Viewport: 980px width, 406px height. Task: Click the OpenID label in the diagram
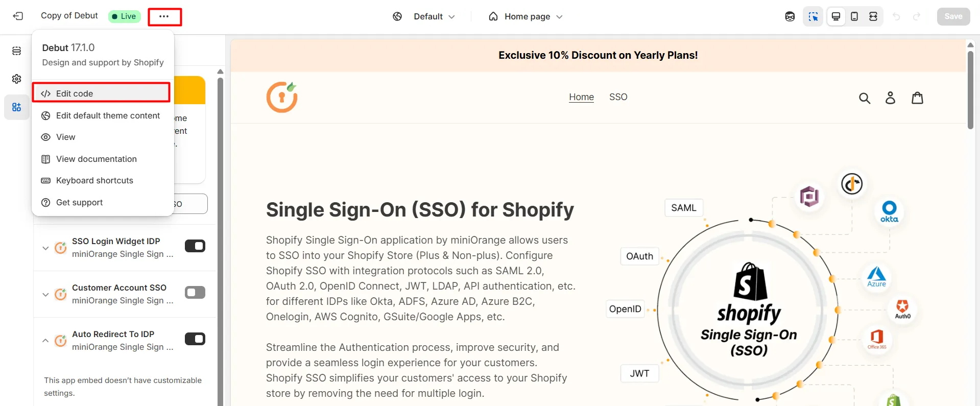point(625,309)
